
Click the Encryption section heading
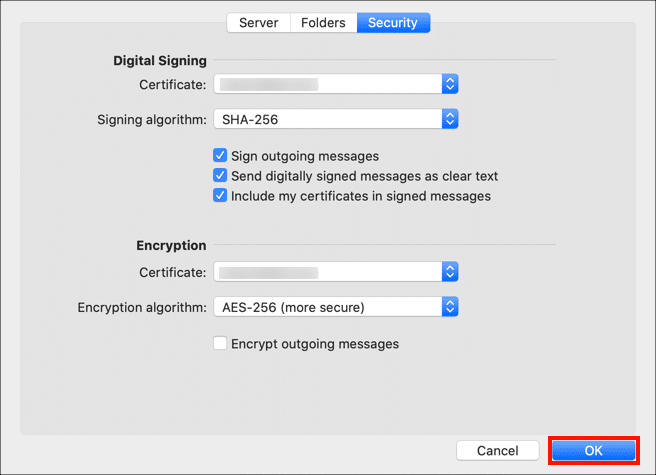point(171,245)
